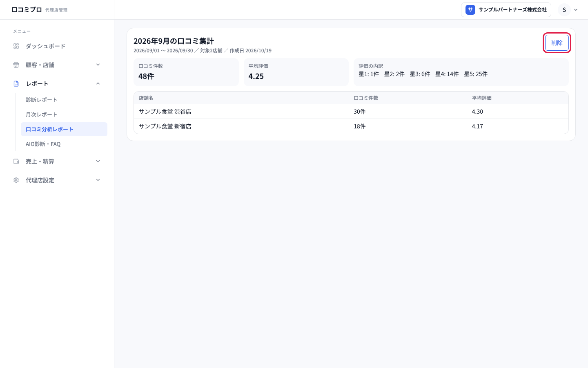Collapse the レポート section chevron
The height and width of the screenshot is (368, 588).
98,83
